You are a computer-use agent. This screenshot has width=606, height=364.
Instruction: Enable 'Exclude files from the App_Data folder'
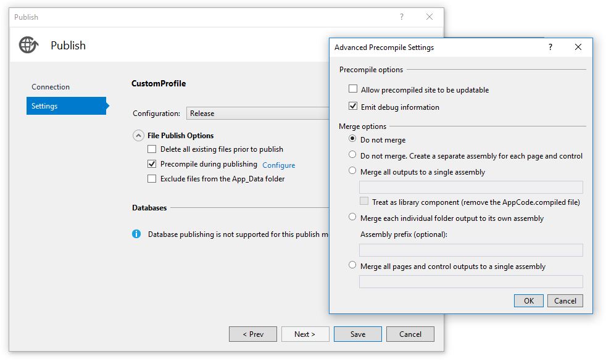pyautogui.click(x=151, y=178)
